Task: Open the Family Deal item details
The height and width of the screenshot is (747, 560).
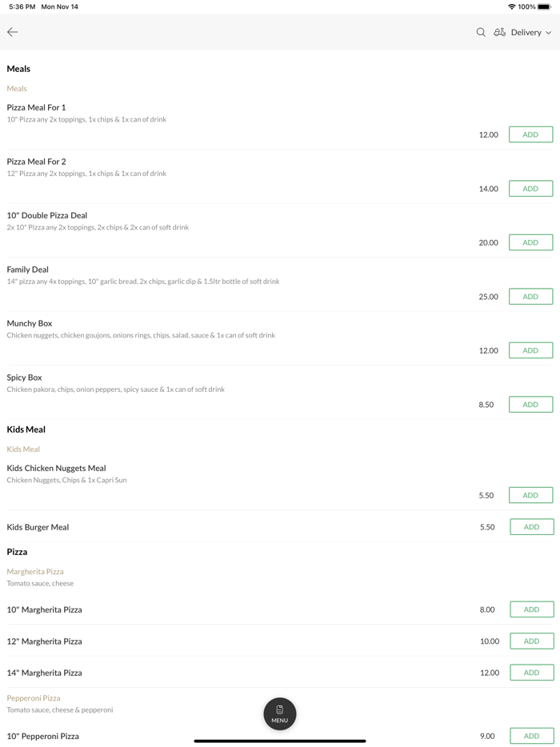Action: (28, 270)
